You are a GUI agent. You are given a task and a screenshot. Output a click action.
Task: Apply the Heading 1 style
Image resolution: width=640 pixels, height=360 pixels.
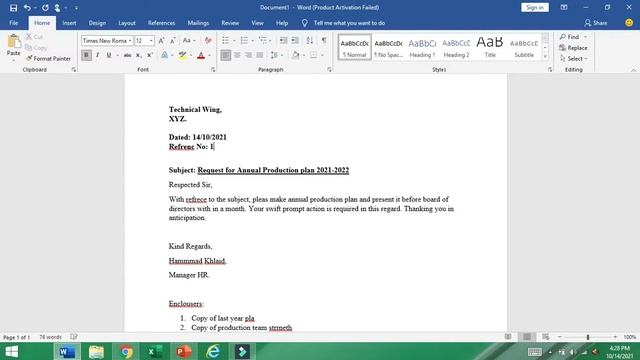click(x=422, y=47)
